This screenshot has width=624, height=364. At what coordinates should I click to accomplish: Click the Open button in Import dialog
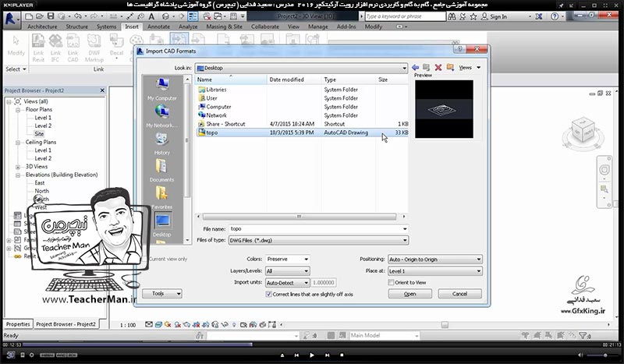tap(410, 294)
